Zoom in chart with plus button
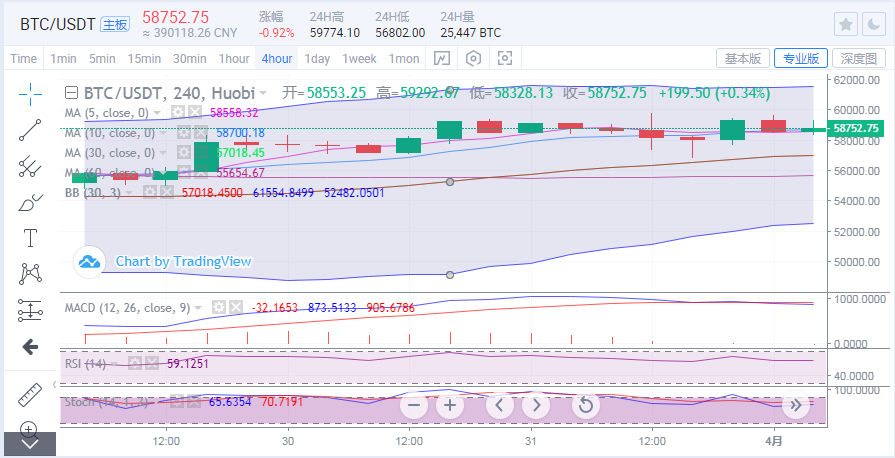Viewport: 895px width, 458px height. 450,405
